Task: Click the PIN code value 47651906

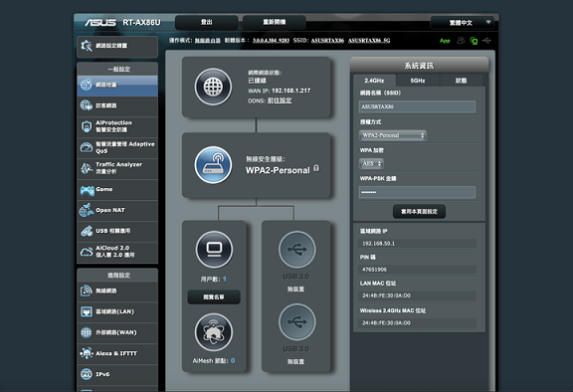Action: pos(375,270)
